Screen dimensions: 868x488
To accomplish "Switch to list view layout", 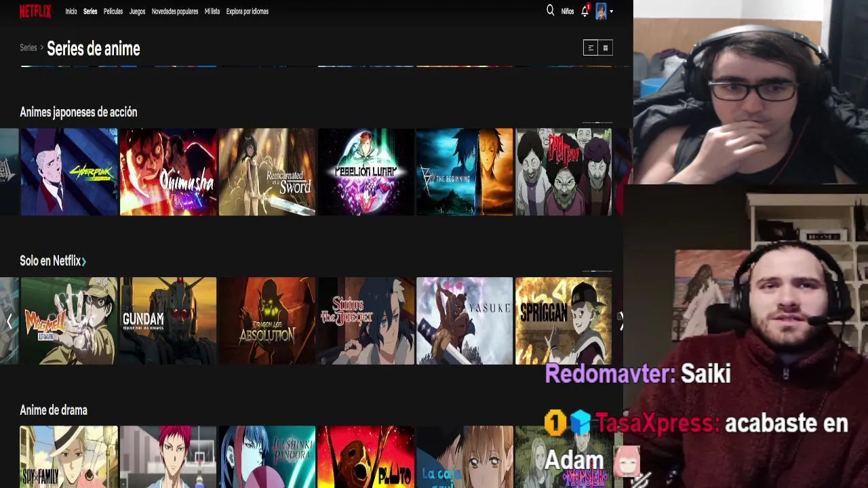I will [x=591, y=47].
